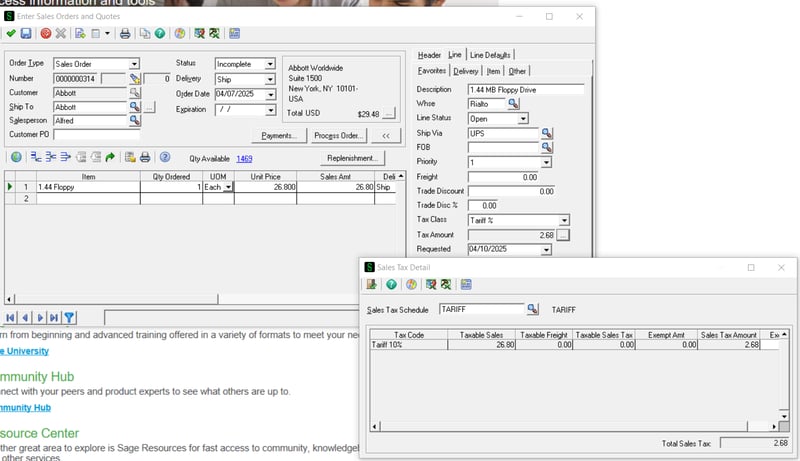
Task: Switch to the Header tab
Action: coord(429,55)
